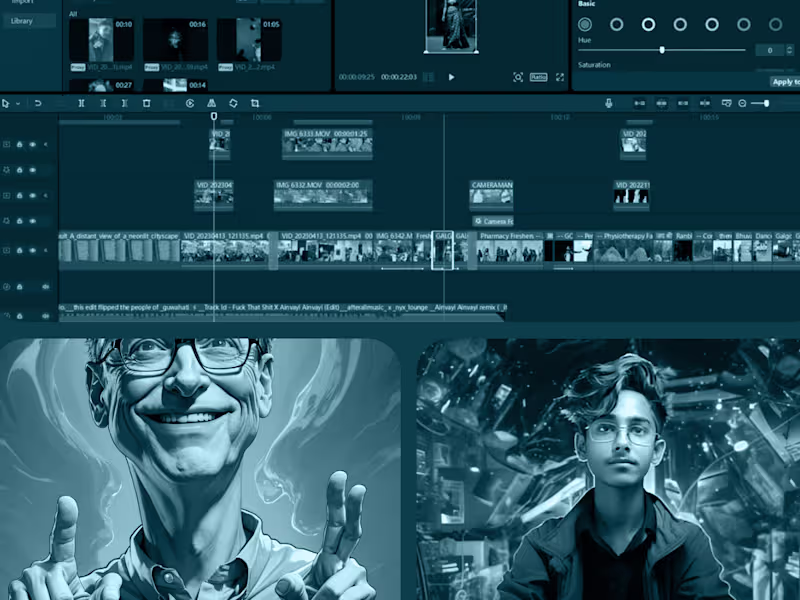Viewport: 800px width, 600px height.
Task: Collapse the Basic adjustments section
Action: pos(587,5)
